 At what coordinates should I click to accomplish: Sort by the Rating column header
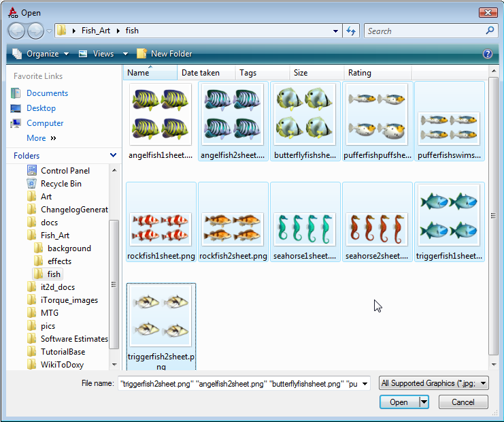(377, 73)
